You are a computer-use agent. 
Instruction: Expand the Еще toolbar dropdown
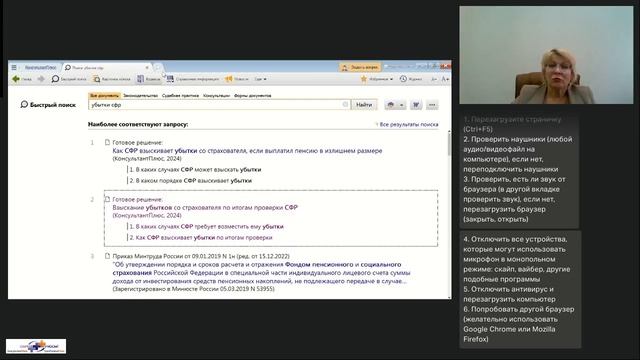pos(260,79)
